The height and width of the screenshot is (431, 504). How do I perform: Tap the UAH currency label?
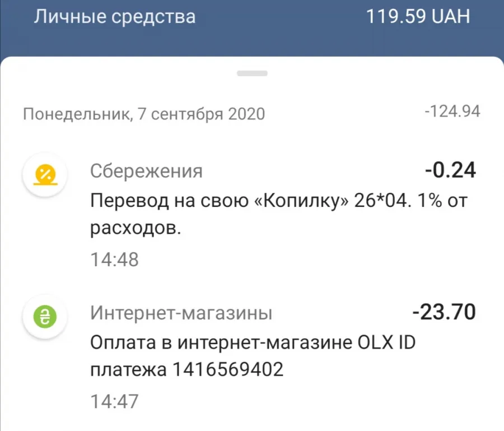(x=451, y=16)
